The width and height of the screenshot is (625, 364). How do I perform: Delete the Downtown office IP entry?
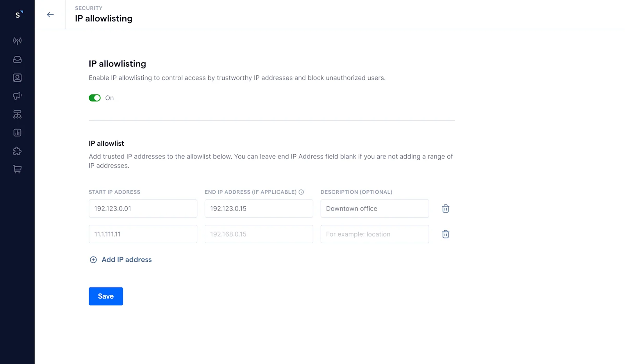click(445, 209)
